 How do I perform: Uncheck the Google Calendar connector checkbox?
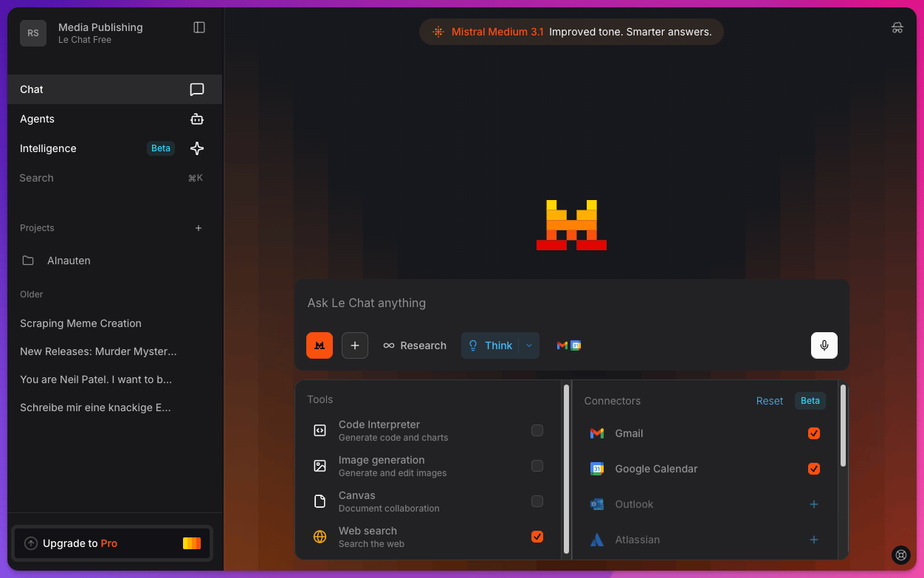tap(814, 469)
